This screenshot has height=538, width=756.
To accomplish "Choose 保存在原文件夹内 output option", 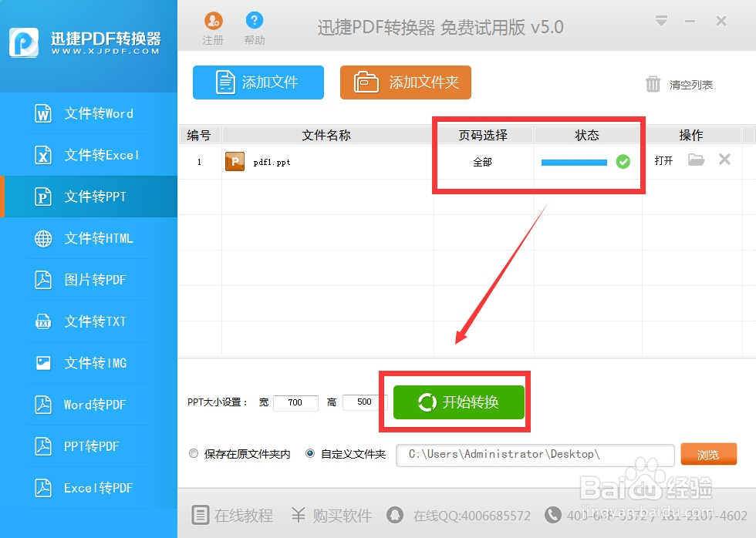I will [194, 453].
